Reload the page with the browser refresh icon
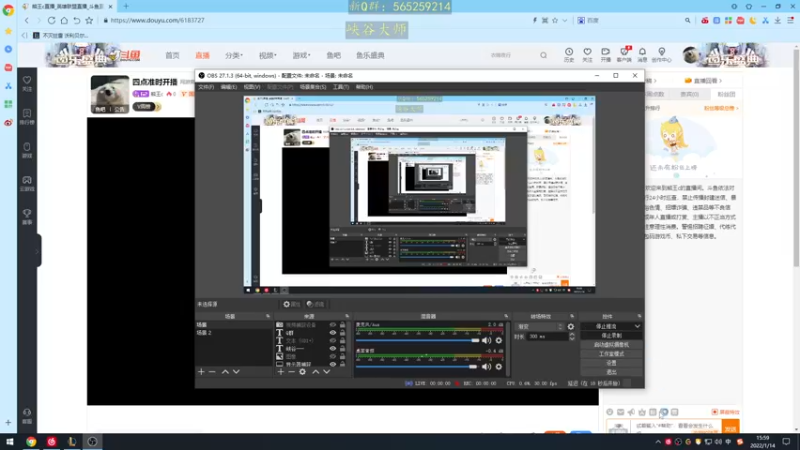Image resolution: width=800 pixels, height=450 pixels. (x=52, y=20)
